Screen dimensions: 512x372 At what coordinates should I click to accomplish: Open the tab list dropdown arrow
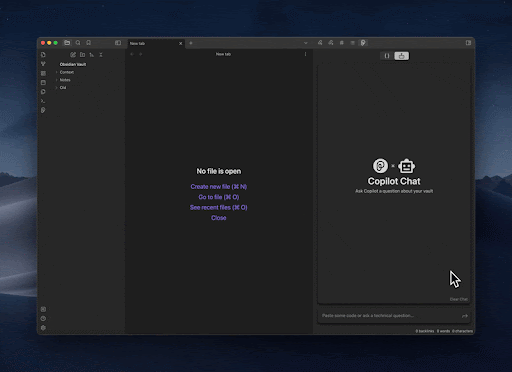pyautogui.click(x=306, y=43)
